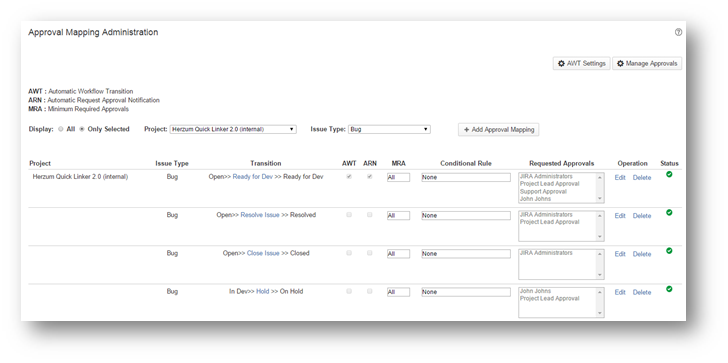728x363 pixels.
Task: Open AWT Settings gear button
Action: (581, 64)
